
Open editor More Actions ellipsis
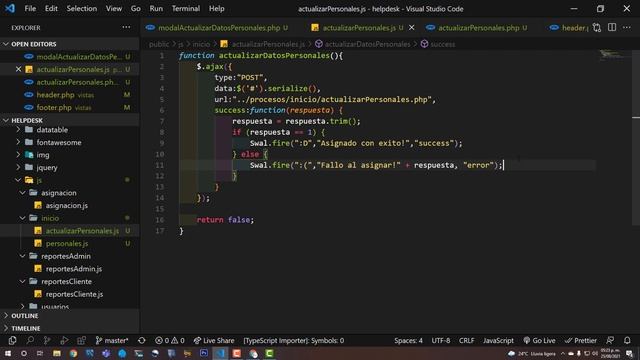tap(627, 27)
